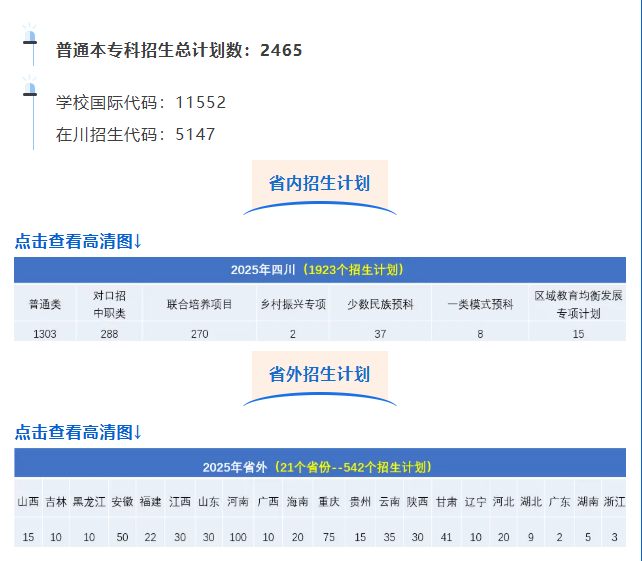Select the 辽宁 province header
The height and width of the screenshot is (561, 642).
coord(475,502)
